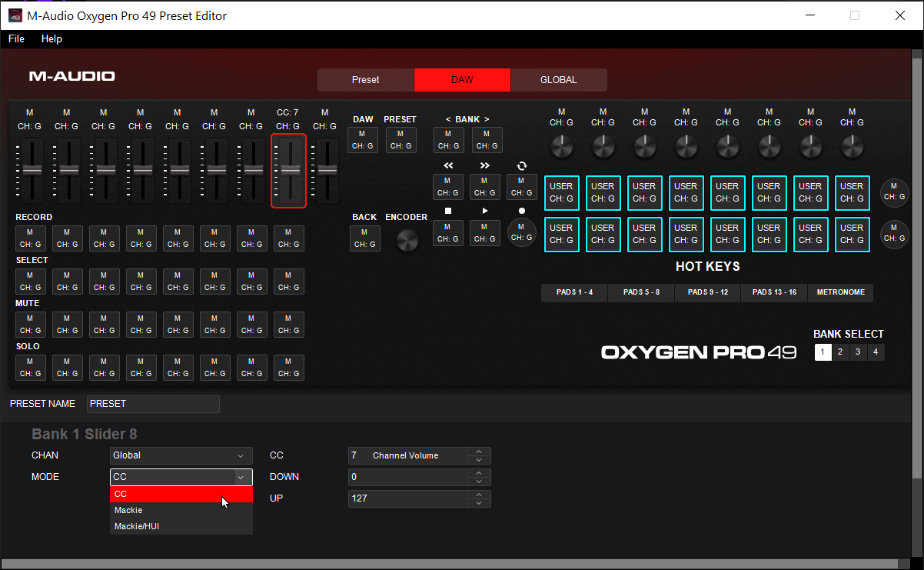Image resolution: width=924 pixels, height=570 pixels.
Task: Click the METRONOME hot key button
Action: [x=841, y=292]
